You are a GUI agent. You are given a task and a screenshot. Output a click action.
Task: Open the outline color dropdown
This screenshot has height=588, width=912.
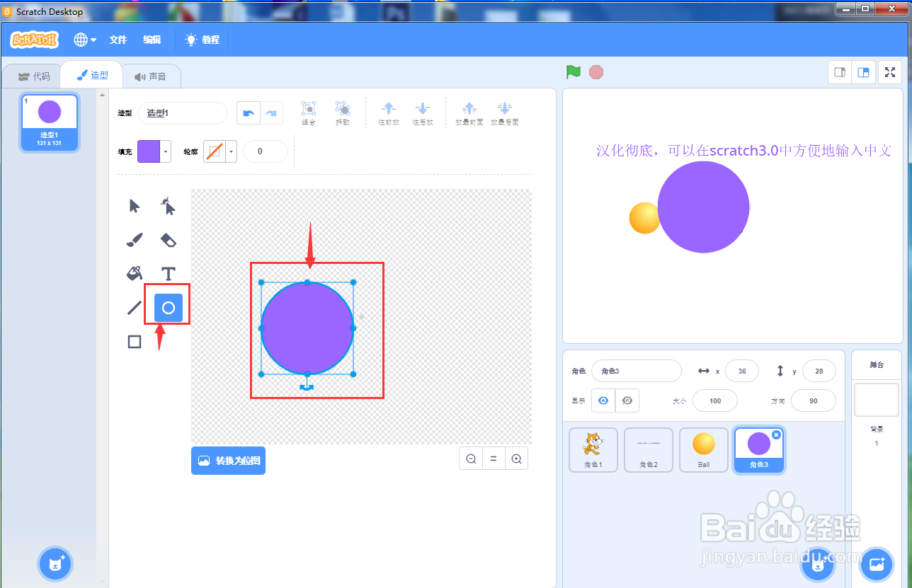click(x=230, y=151)
